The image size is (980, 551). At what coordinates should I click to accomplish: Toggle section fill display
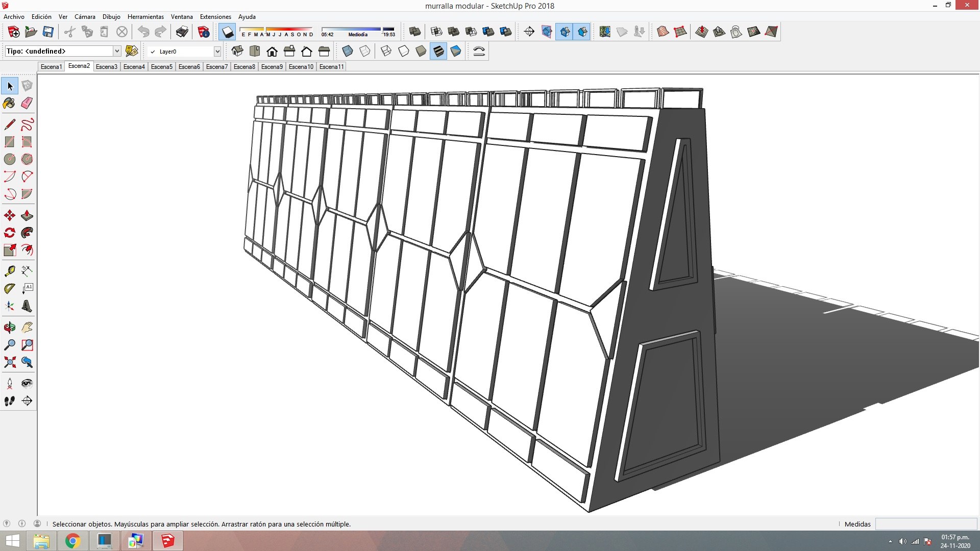[x=582, y=32]
